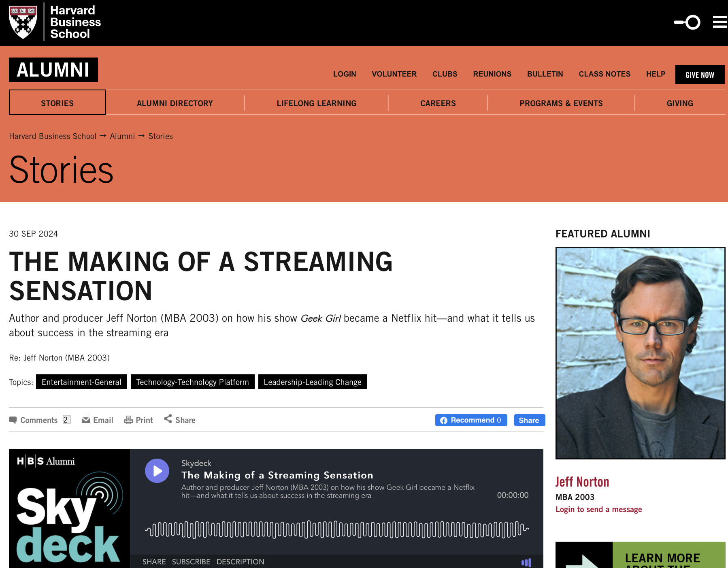Click the GIVE NOW button
Screen dimensions: 728x568
pyautogui.click(x=700, y=75)
